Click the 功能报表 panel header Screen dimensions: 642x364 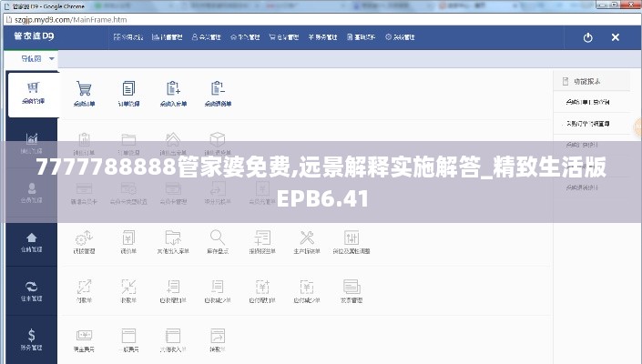[x=592, y=81]
